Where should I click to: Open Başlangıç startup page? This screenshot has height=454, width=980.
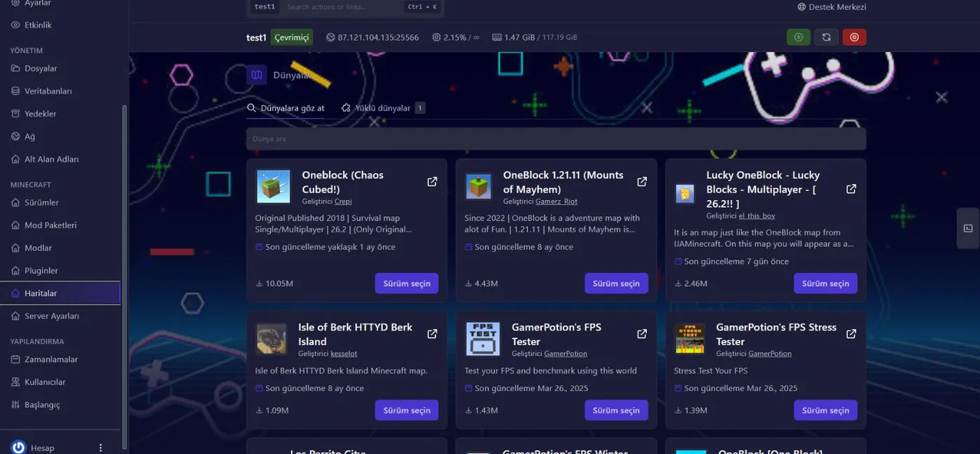pos(42,405)
